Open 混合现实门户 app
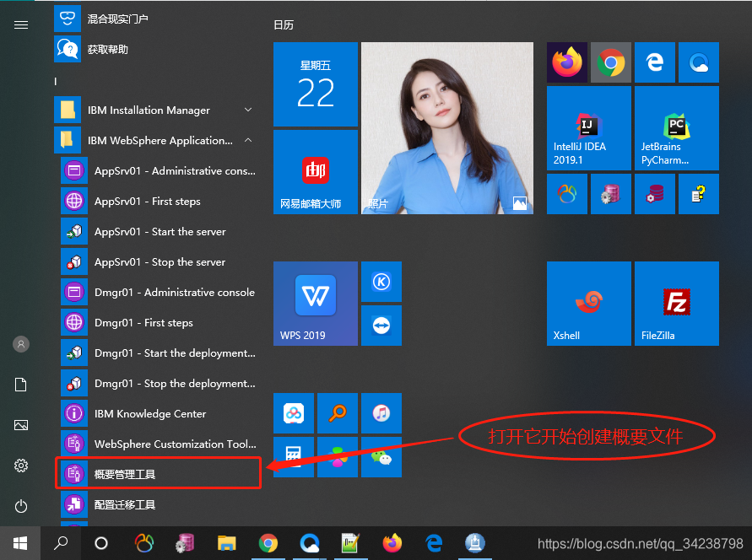Image resolution: width=752 pixels, height=560 pixels. [x=156, y=19]
